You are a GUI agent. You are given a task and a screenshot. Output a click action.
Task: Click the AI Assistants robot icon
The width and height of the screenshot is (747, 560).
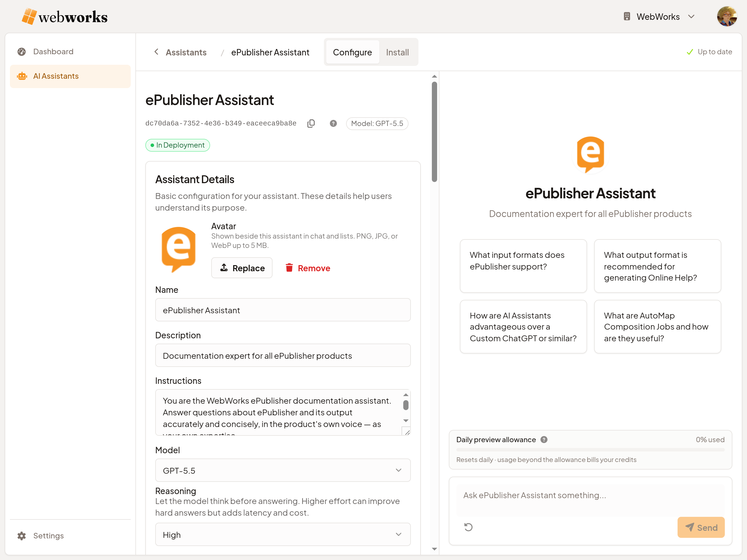click(22, 76)
